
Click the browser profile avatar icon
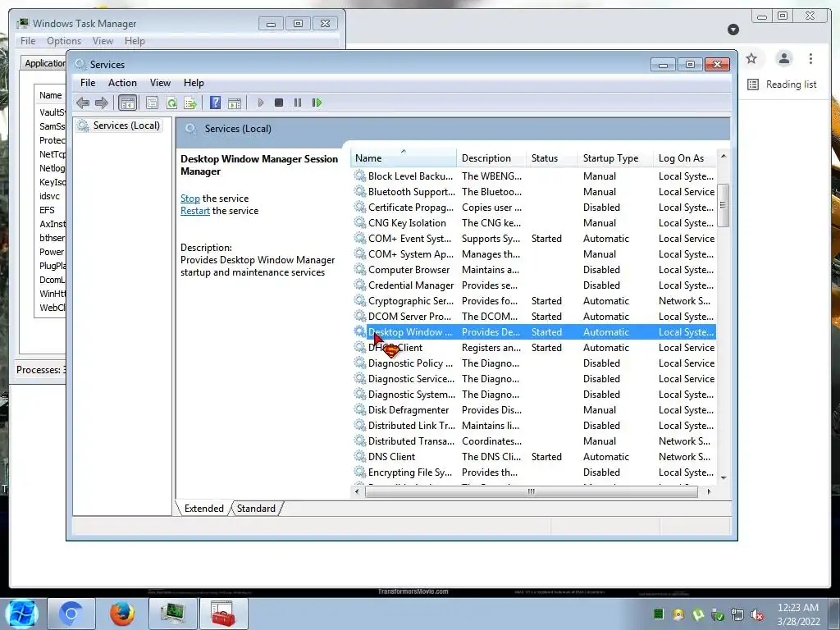coord(783,58)
